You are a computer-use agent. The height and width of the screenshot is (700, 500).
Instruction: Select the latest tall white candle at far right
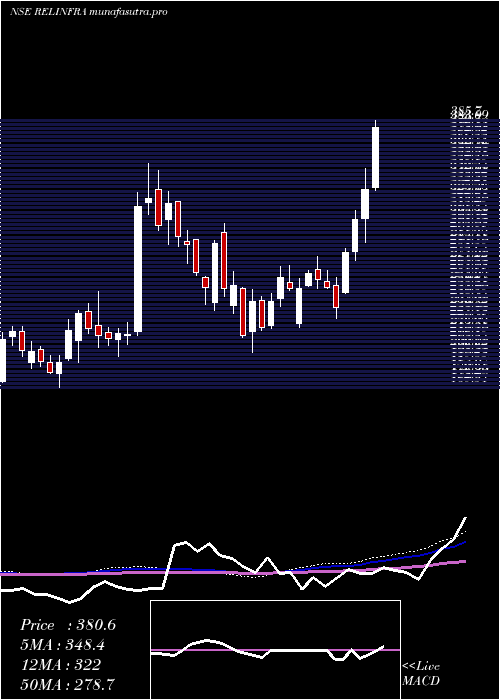[x=375, y=157]
